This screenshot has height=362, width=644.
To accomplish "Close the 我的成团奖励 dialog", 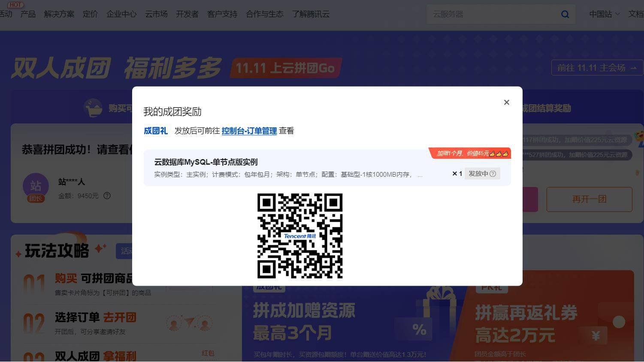I will coord(506,102).
